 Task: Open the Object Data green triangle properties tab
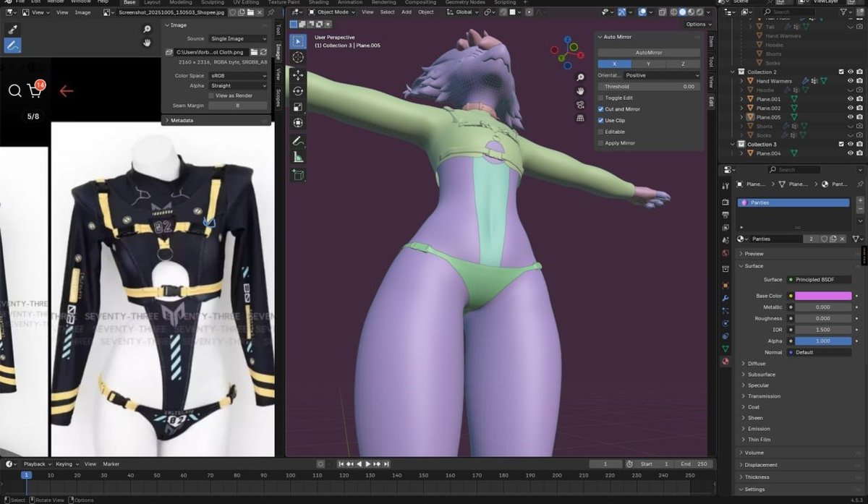coord(726,349)
